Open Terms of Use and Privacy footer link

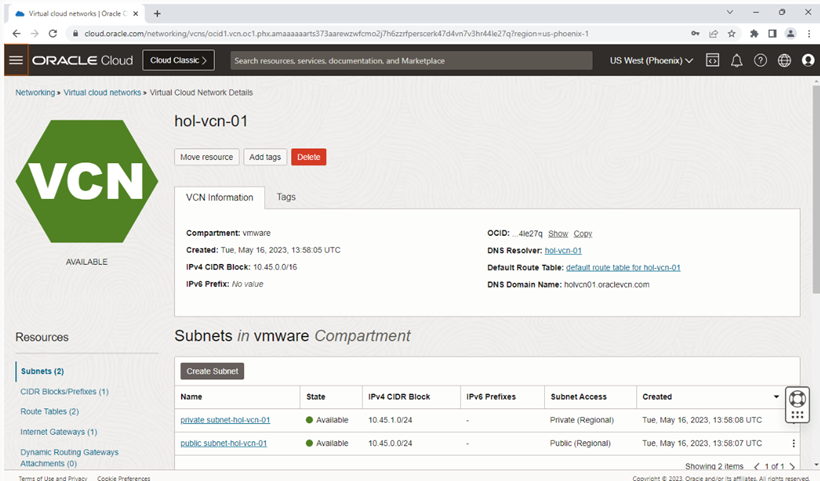coord(53,478)
